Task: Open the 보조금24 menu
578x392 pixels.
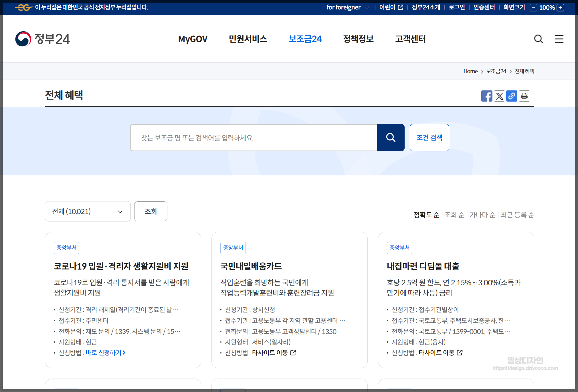Action: [305, 39]
